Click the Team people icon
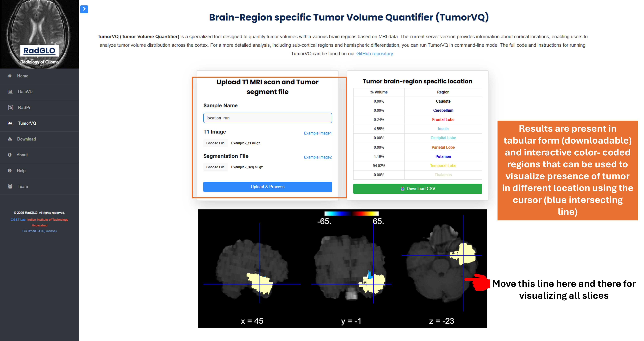Viewport: 644px width, 341px height. pyautogui.click(x=10, y=186)
